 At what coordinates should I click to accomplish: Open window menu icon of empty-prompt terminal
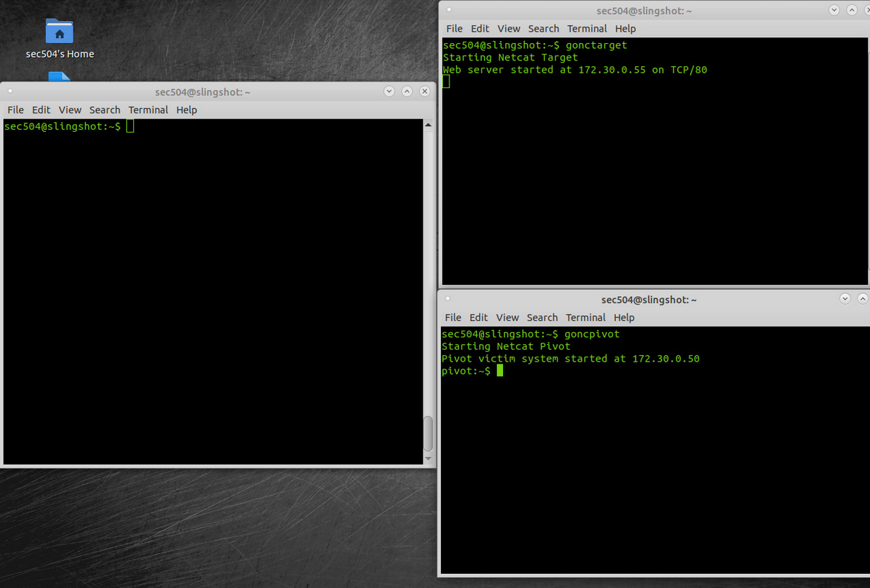tap(10, 91)
